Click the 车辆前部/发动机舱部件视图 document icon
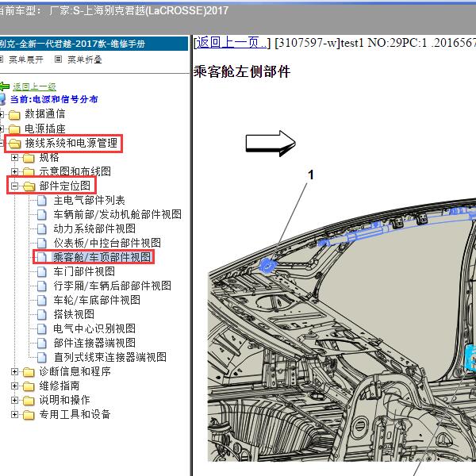This screenshot has height=476, width=476. [x=41, y=215]
